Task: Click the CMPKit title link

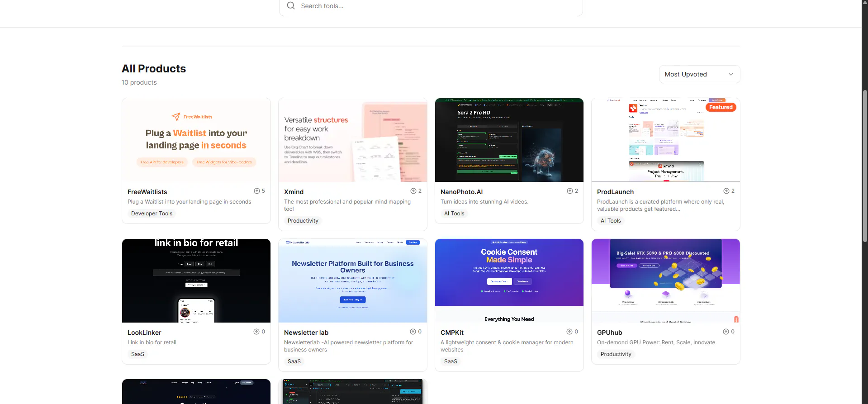Action: click(x=452, y=333)
